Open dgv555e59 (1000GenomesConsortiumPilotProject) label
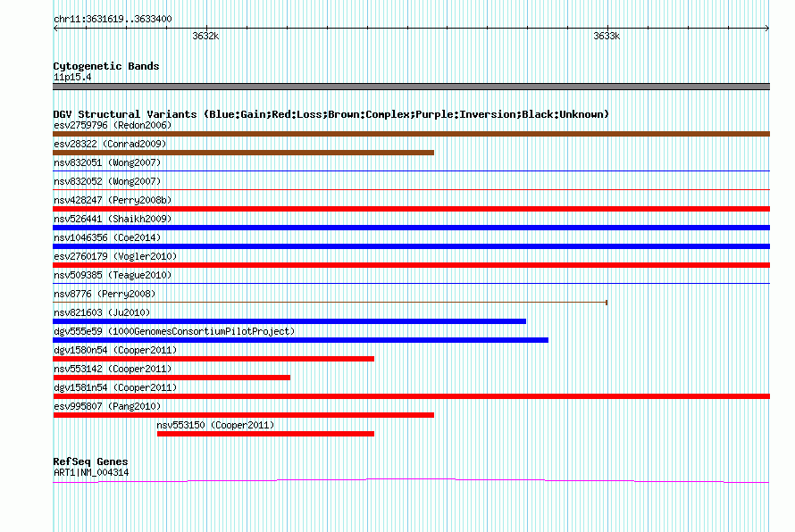This screenshot has width=795, height=532. [x=174, y=331]
